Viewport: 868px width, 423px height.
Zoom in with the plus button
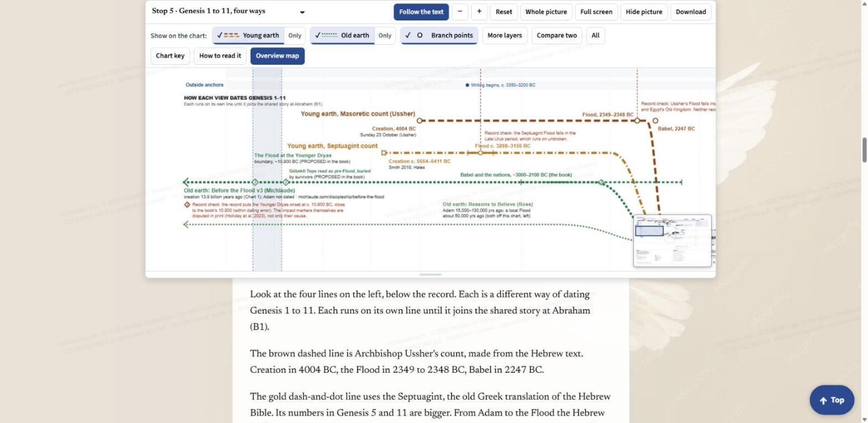click(x=479, y=12)
